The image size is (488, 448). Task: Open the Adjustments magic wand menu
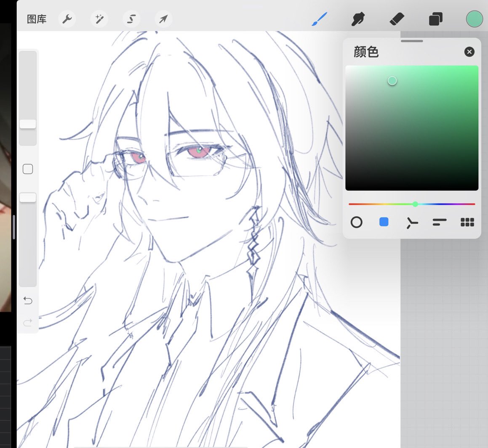99,19
